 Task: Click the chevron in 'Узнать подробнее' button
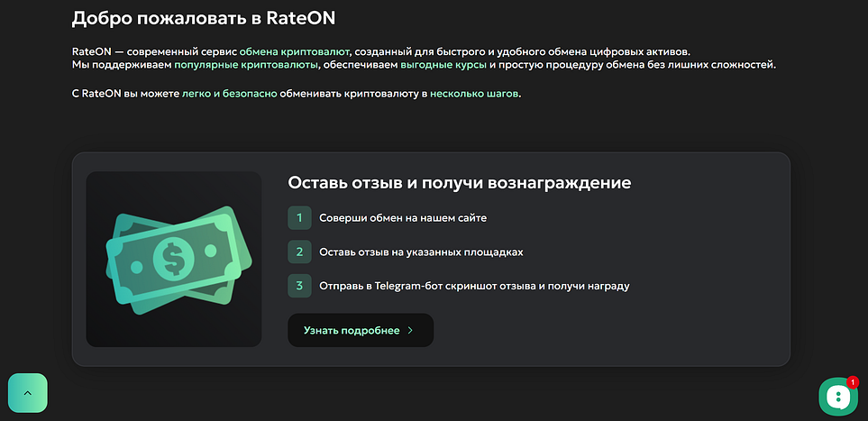[x=410, y=331]
